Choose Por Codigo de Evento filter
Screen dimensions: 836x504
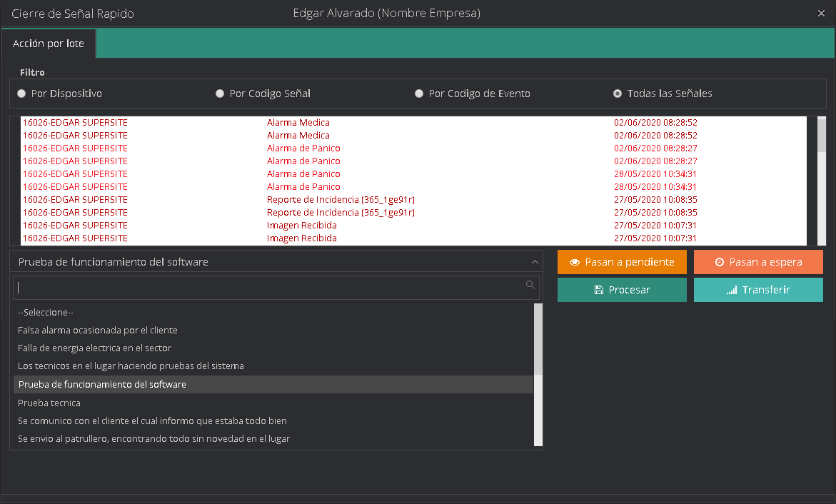[x=419, y=94]
